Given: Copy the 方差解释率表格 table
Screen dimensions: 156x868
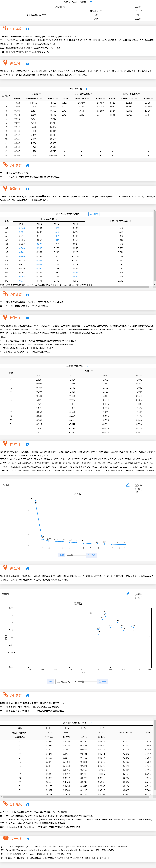Looking at the screenshot, I should point(87,89).
